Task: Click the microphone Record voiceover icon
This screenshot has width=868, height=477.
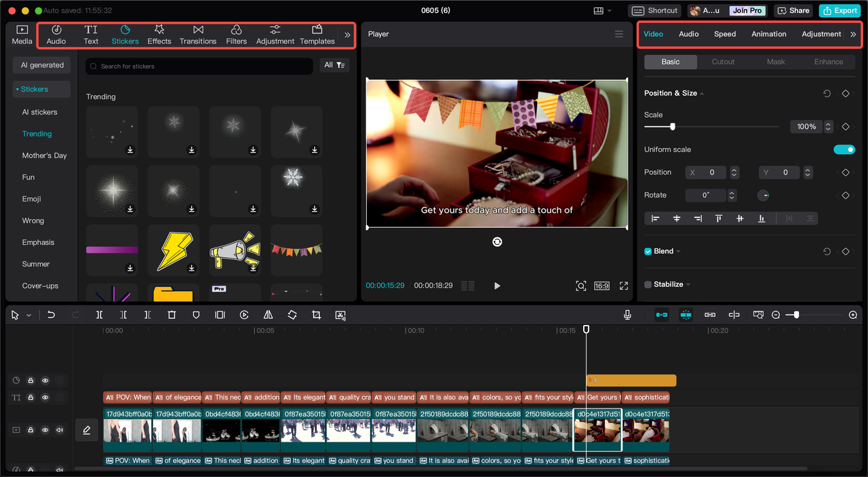Action: pos(627,315)
